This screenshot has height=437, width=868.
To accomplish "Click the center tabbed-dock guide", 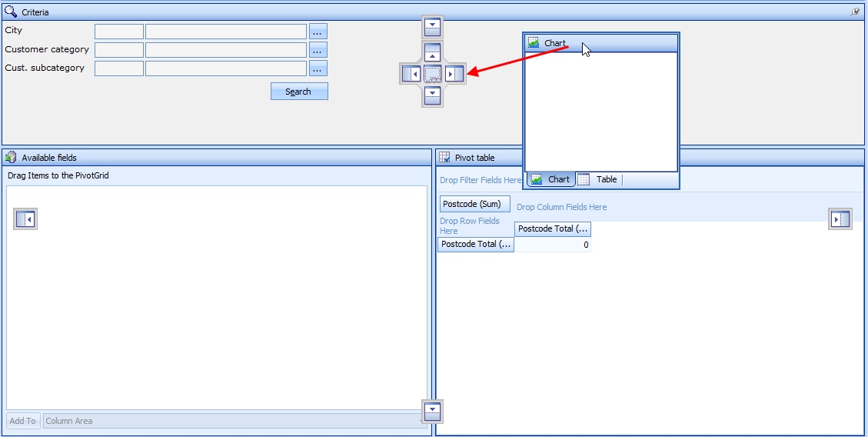I will pos(433,75).
